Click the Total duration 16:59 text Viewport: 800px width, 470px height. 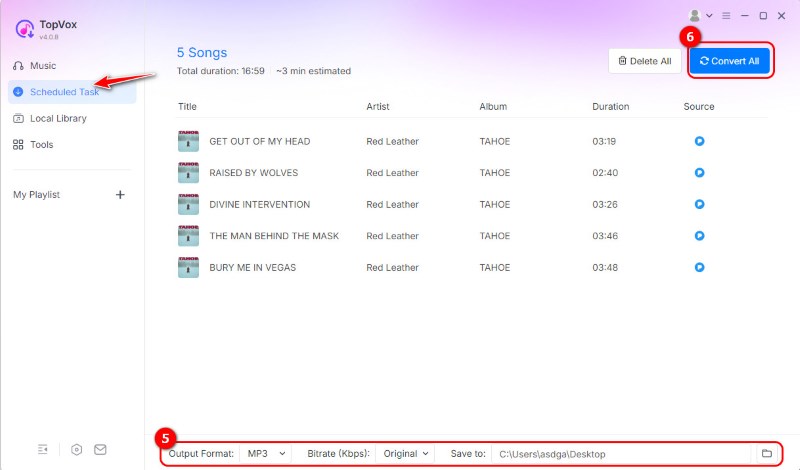(220, 71)
